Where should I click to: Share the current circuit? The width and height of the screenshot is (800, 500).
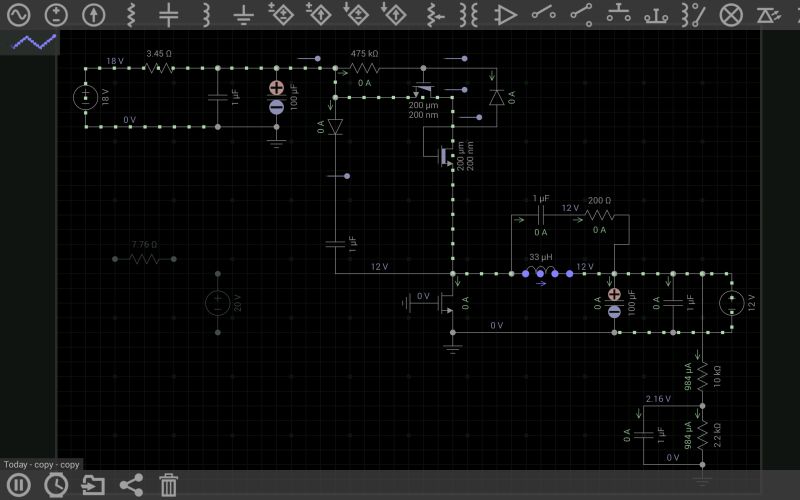(131, 485)
